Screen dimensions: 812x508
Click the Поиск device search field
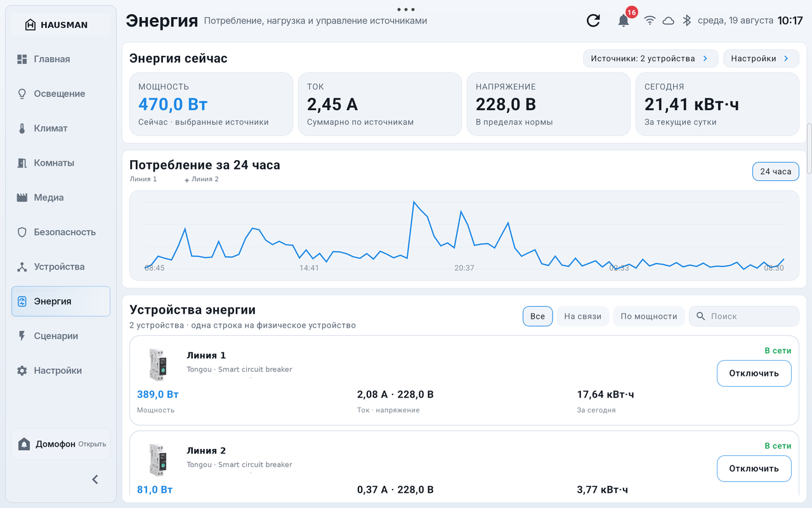click(x=744, y=316)
